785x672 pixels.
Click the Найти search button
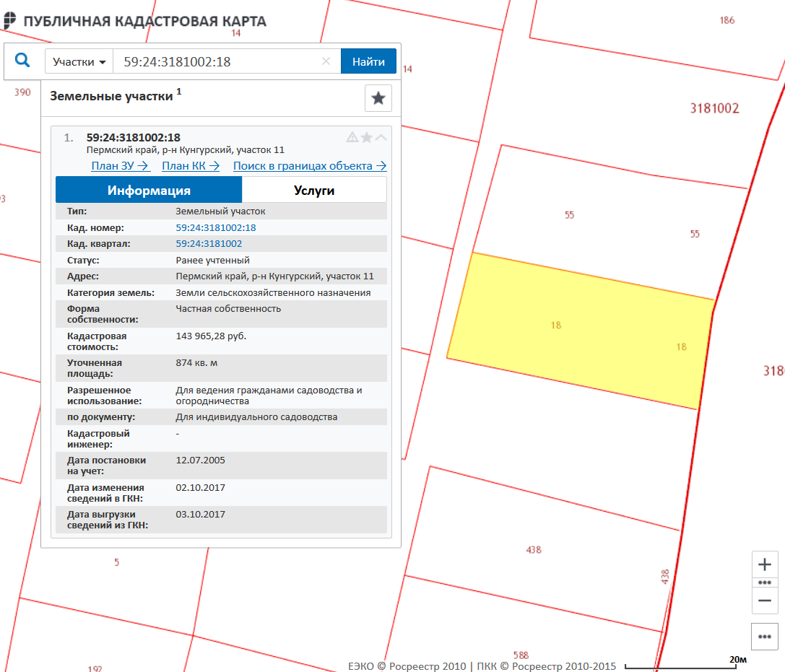(x=368, y=61)
